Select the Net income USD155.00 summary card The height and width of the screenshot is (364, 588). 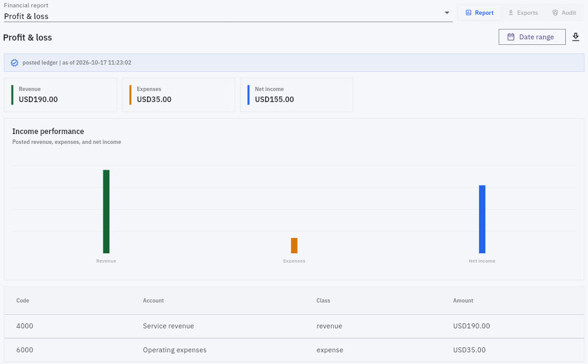click(296, 95)
